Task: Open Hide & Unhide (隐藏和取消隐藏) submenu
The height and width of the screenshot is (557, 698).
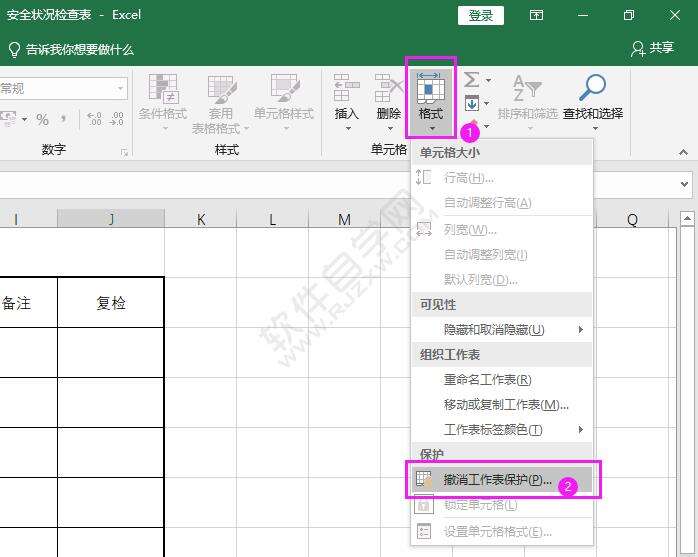Action: (x=502, y=329)
